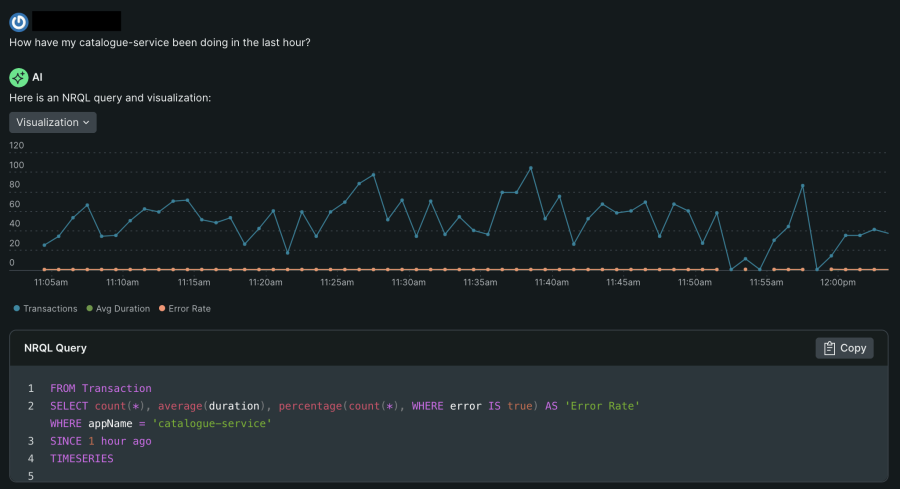Click the NRQL Query panel heading

point(55,348)
